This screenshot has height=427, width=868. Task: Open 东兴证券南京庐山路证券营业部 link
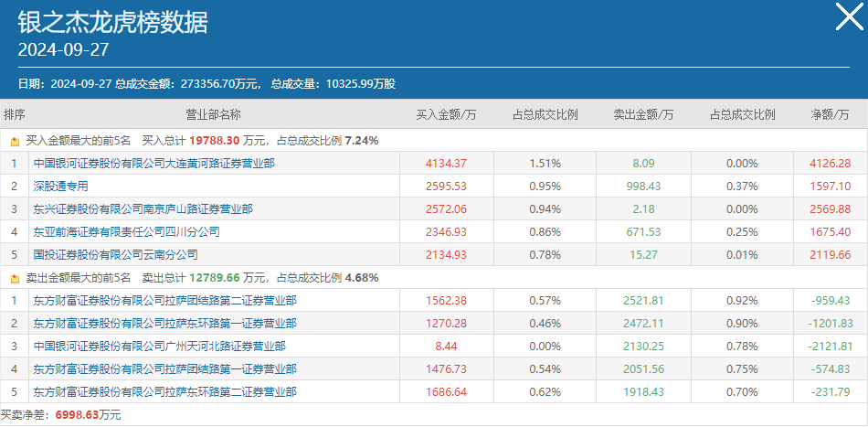coord(143,208)
